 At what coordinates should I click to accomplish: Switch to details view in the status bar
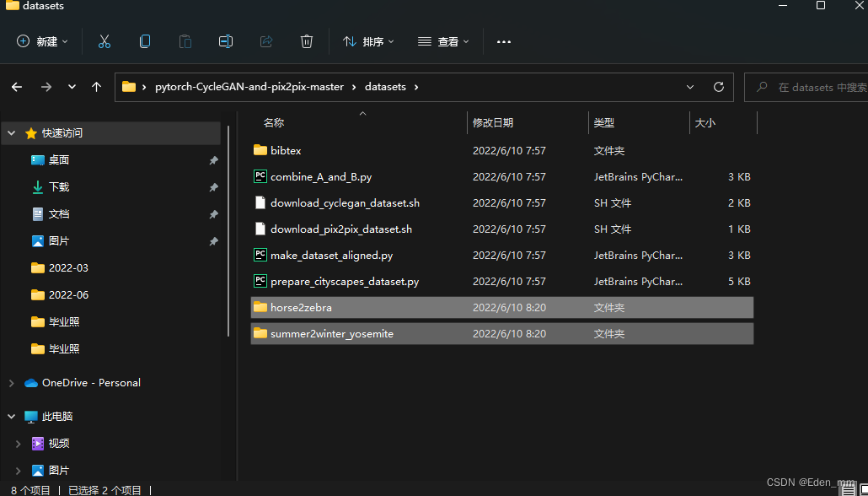click(x=849, y=488)
